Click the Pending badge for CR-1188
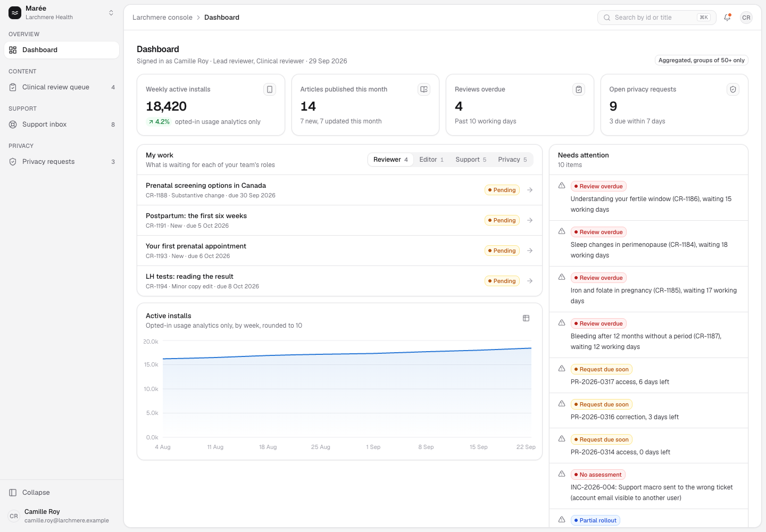This screenshot has height=532, width=766. 502,190
